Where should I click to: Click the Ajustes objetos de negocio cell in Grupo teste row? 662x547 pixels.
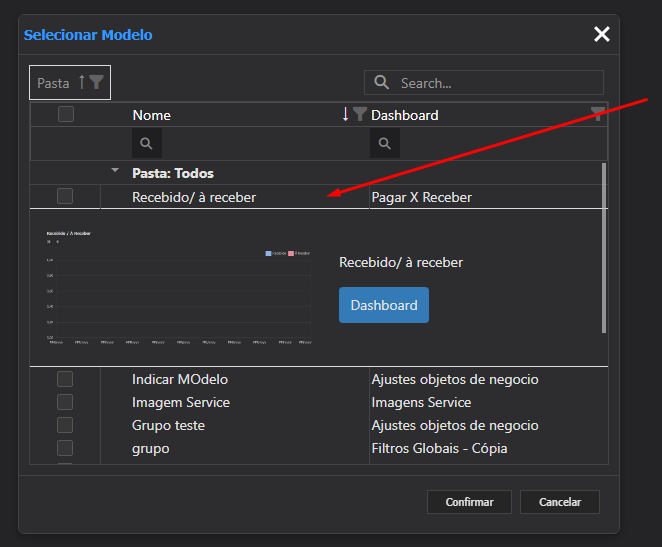[x=455, y=425]
